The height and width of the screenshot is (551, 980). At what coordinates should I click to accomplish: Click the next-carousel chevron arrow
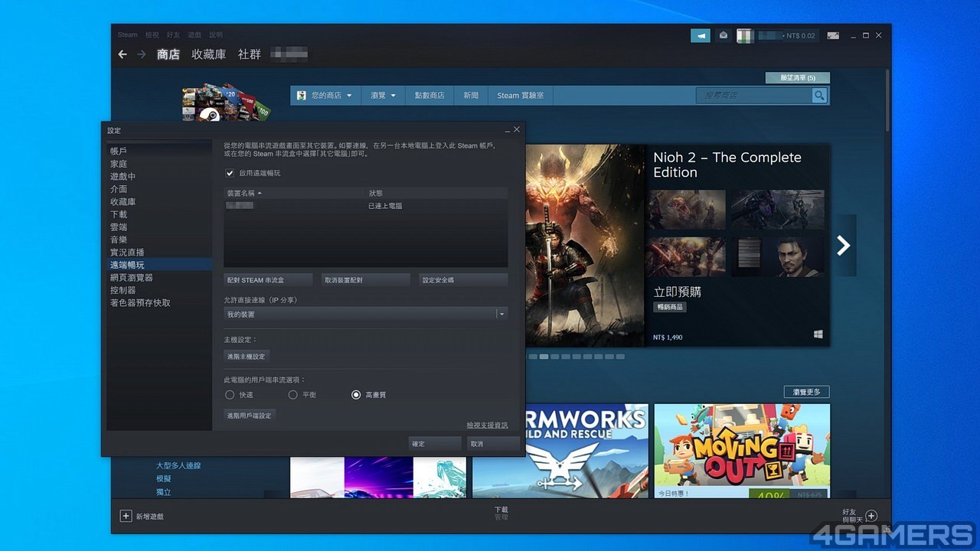pyautogui.click(x=844, y=245)
